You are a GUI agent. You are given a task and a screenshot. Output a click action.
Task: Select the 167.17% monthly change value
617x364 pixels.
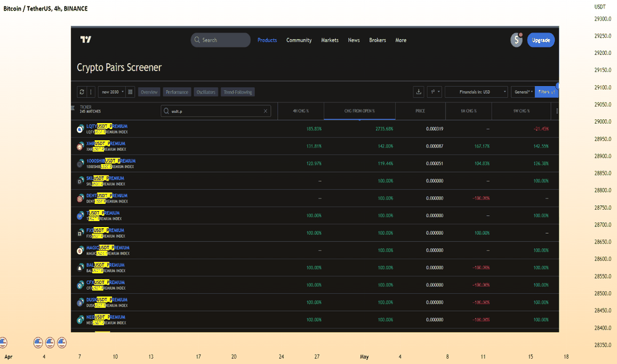482,146
